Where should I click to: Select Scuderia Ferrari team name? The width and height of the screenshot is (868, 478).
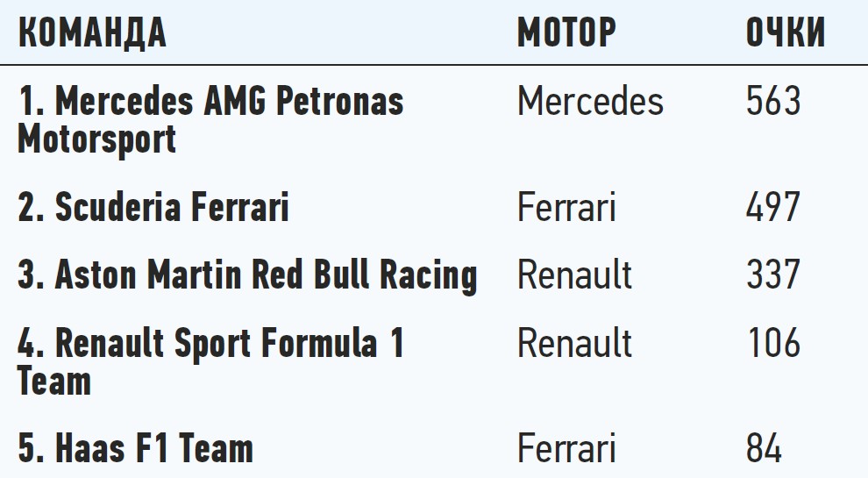(x=153, y=208)
